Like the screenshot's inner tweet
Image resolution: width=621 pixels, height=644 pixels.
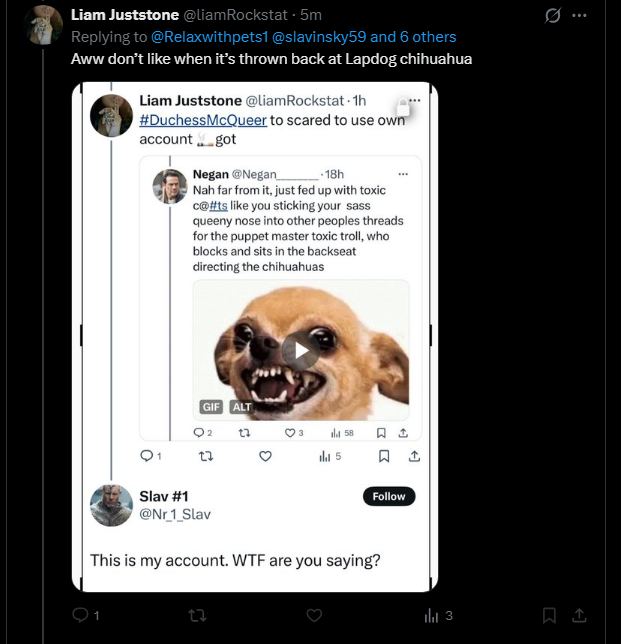click(x=265, y=456)
